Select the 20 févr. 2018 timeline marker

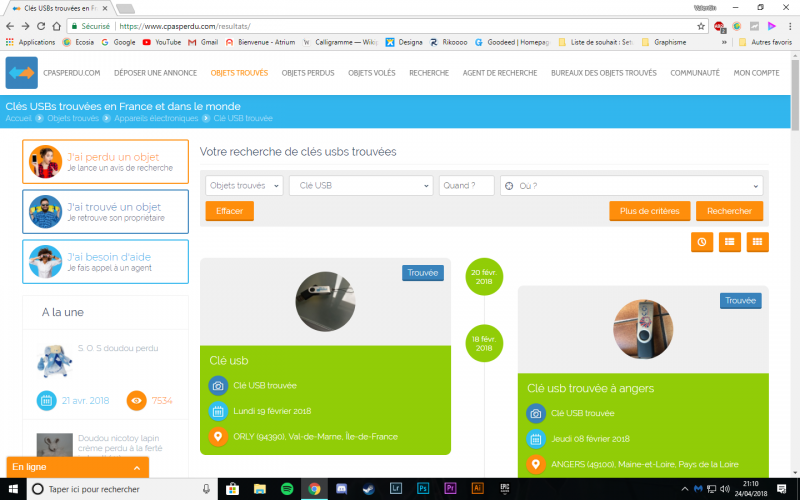coord(484,277)
